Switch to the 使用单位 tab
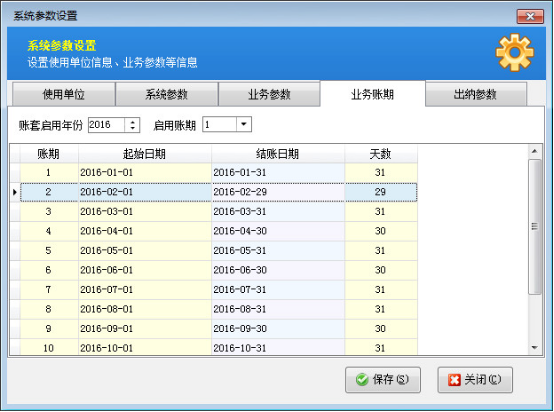 [x=64, y=94]
